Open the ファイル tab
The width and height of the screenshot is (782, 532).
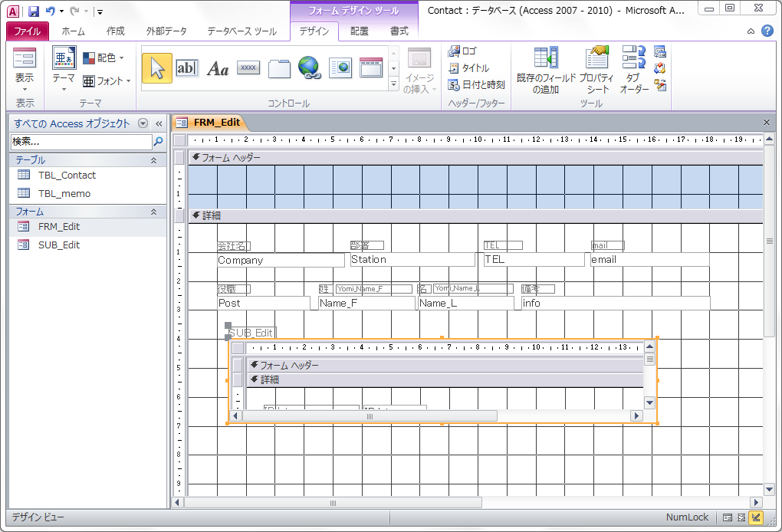[x=28, y=31]
